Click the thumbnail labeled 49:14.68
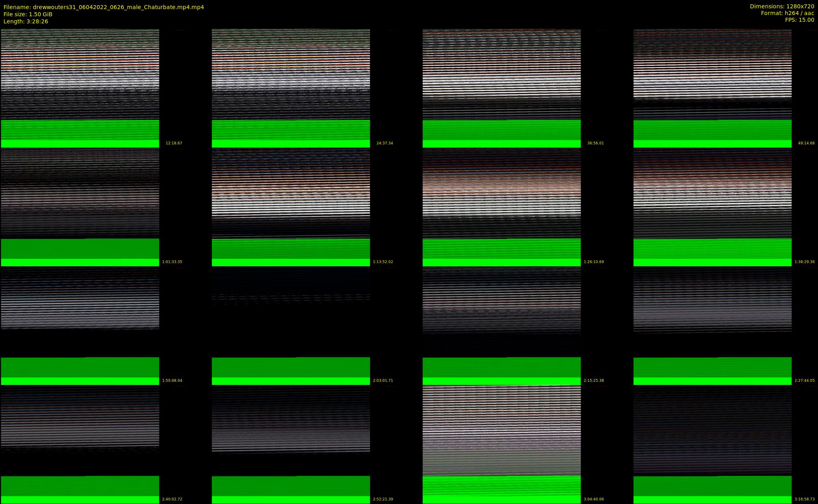The height and width of the screenshot is (504, 818). pos(712,88)
